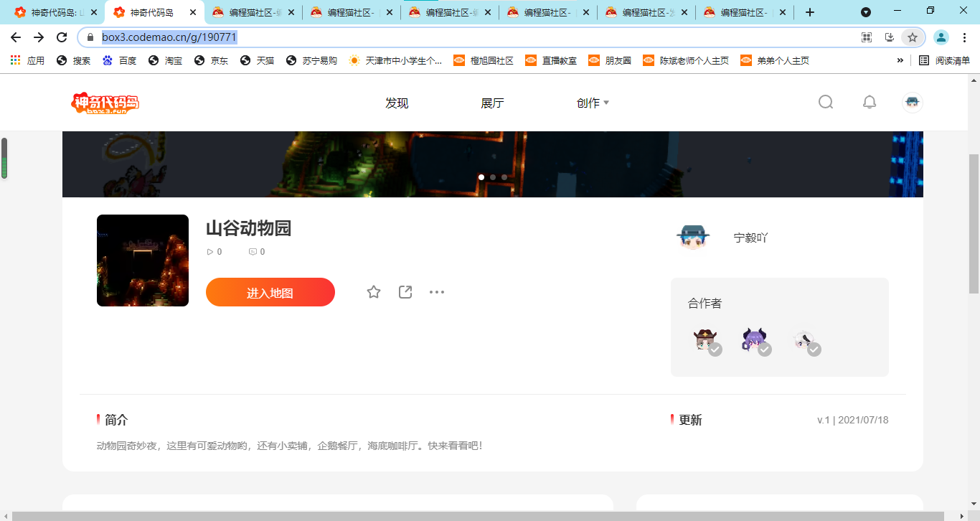Open the 陈斌老师个人主页 bookmark
Image resolution: width=980 pixels, height=521 pixels.
click(x=686, y=60)
